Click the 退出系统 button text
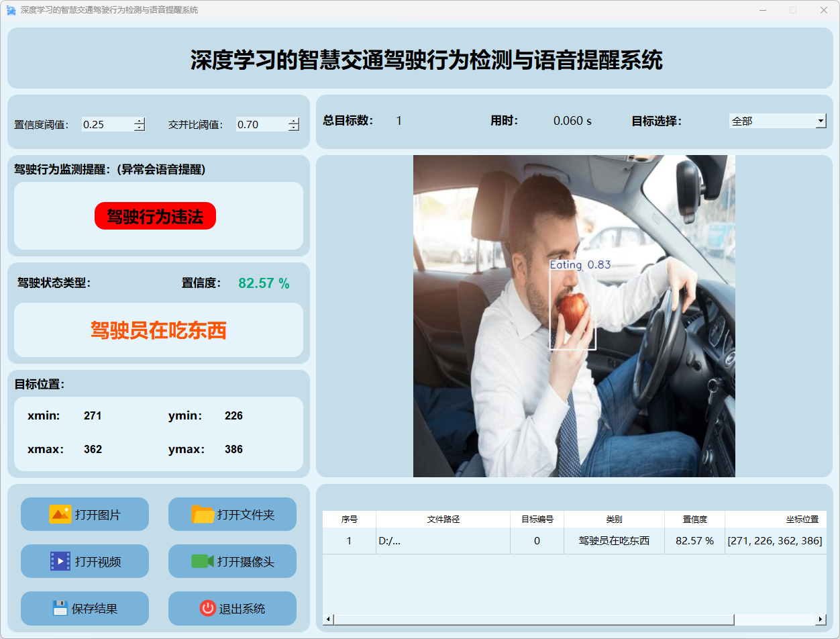840x639 pixels. click(242, 609)
